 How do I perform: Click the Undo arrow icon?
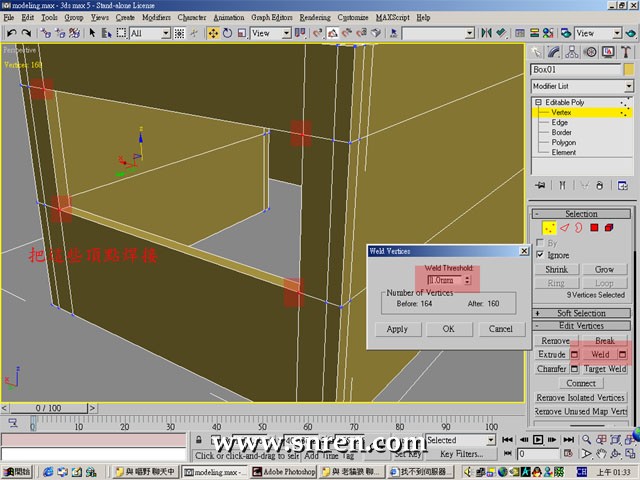(x=11, y=33)
